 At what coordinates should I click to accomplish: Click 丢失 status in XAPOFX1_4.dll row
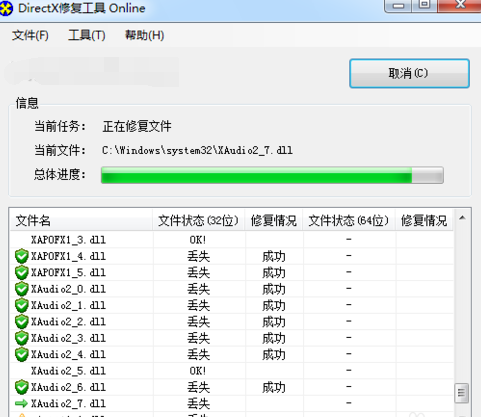click(x=198, y=256)
